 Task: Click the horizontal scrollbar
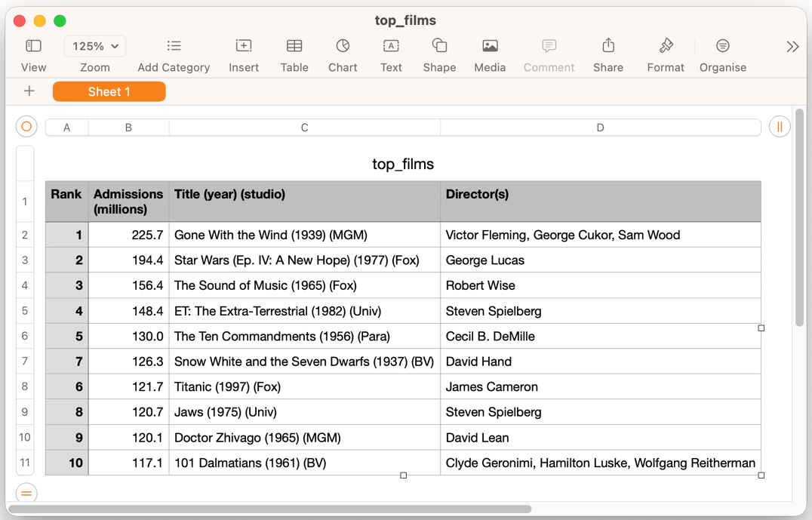tap(270, 509)
